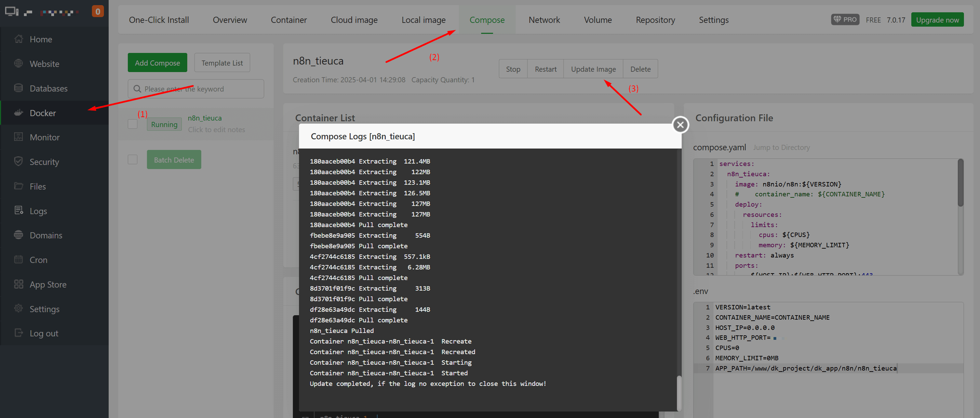980x418 pixels.
Task: Click the Home icon in the sidebar
Action: coord(18,39)
